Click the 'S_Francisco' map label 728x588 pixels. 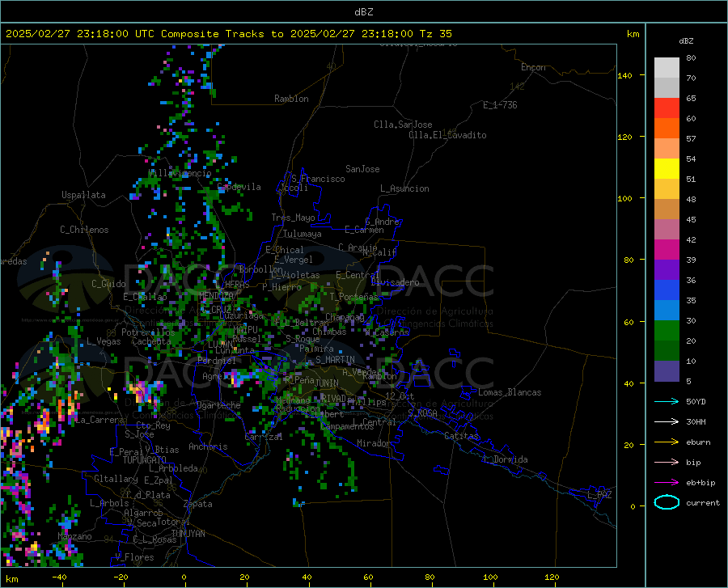tap(318, 179)
